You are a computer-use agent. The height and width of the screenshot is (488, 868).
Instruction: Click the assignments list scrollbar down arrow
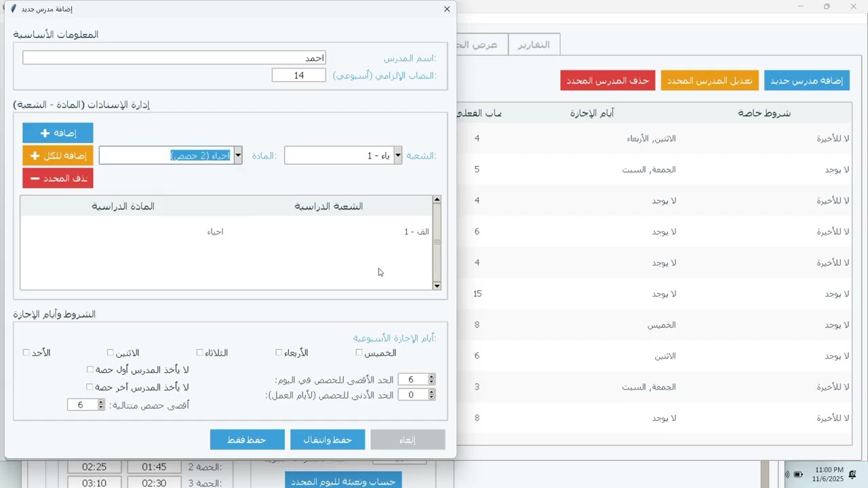coord(437,285)
